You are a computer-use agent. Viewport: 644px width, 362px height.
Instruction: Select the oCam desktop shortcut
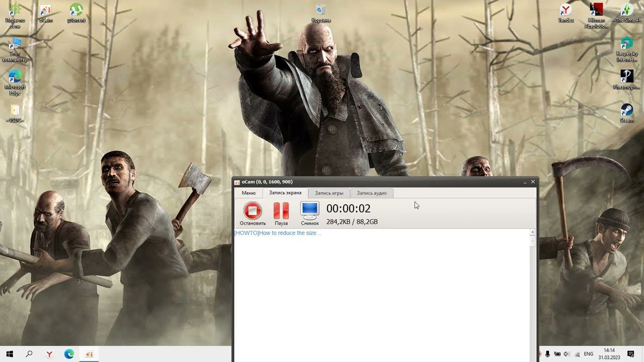point(46,14)
